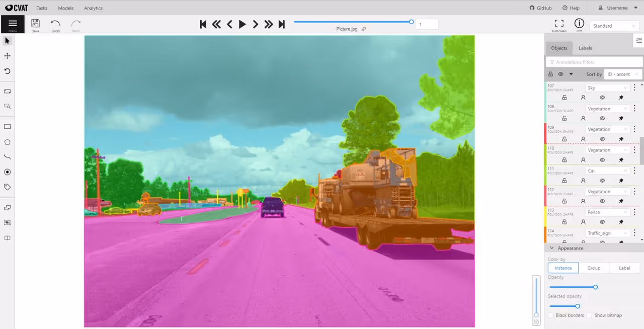The height and width of the screenshot is (329, 644).
Task: Select the Fit image tool
Action: pyautogui.click(x=8, y=92)
